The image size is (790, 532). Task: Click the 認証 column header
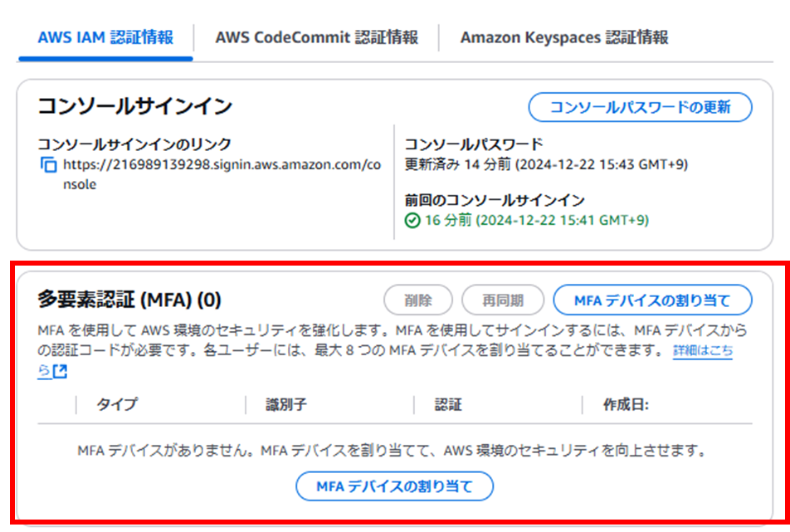pyautogui.click(x=448, y=404)
